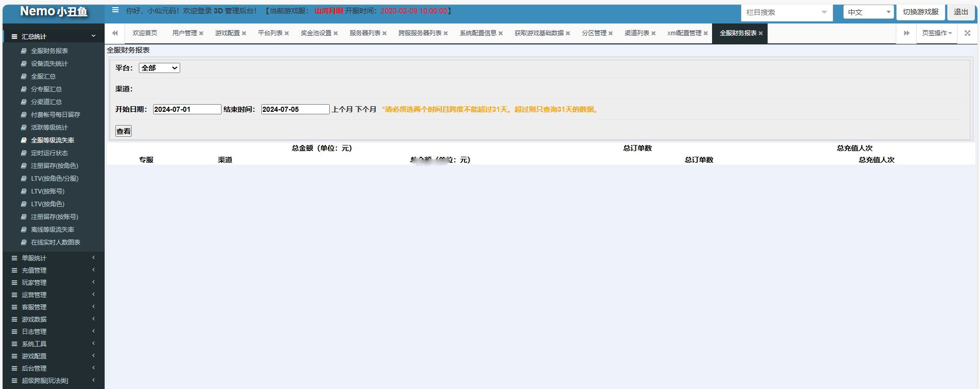Close the 平台列表 tab

click(x=287, y=34)
